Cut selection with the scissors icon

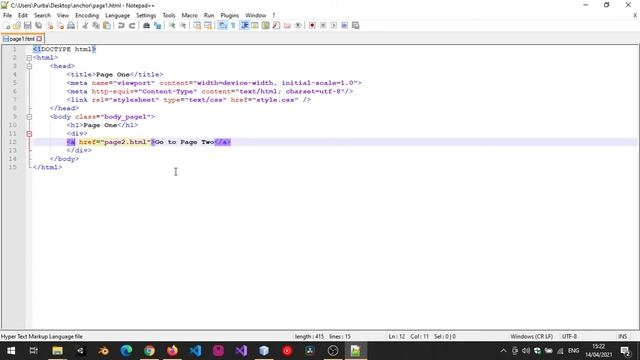click(x=85, y=25)
